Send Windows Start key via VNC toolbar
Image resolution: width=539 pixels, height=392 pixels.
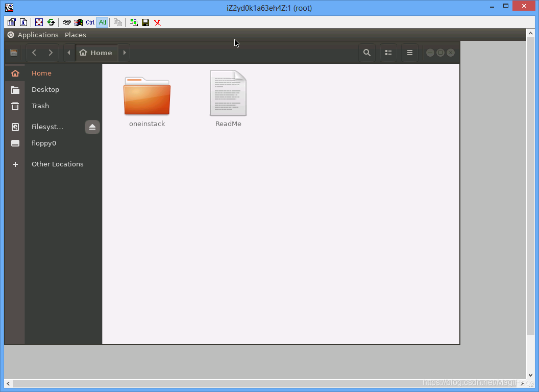click(79, 22)
